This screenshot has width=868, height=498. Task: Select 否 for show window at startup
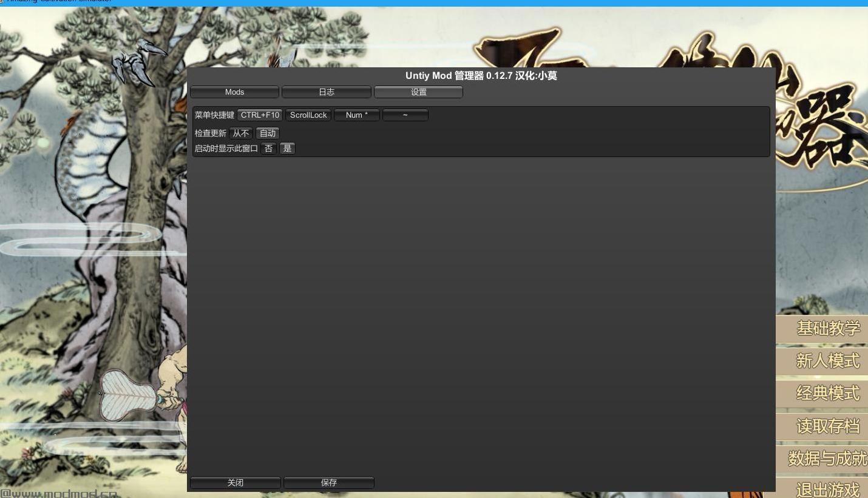269,149
